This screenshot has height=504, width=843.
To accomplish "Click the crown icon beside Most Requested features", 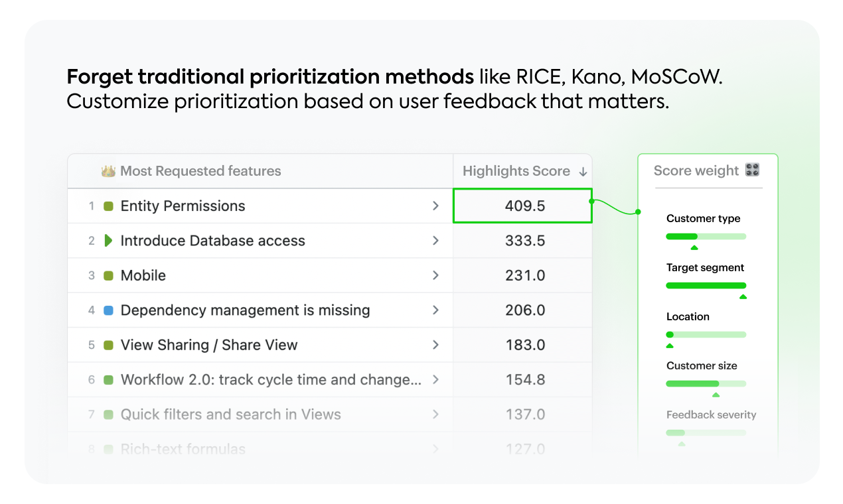I will click(108, 171).
